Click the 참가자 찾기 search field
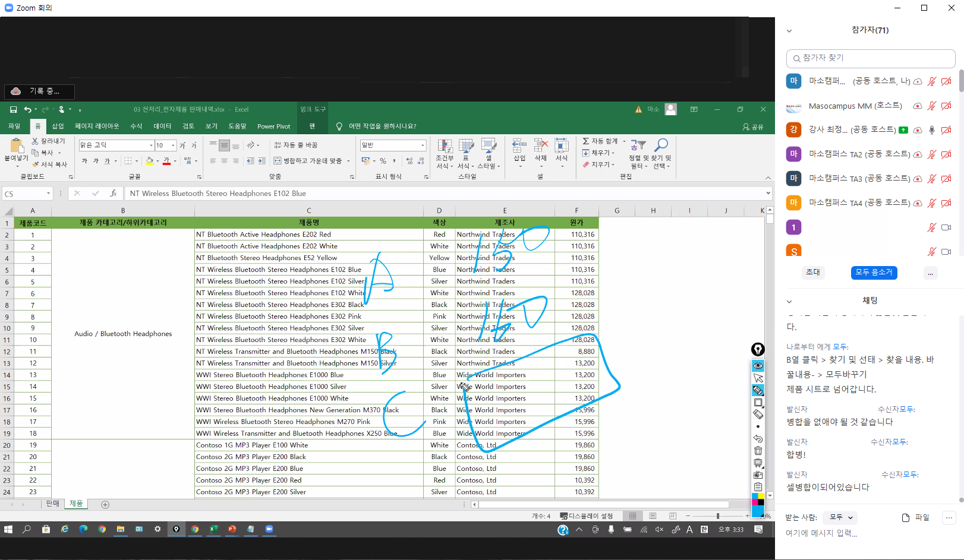The height and width of the screenshot is (560, 964). pyautogui.click(x=871, y=58)
